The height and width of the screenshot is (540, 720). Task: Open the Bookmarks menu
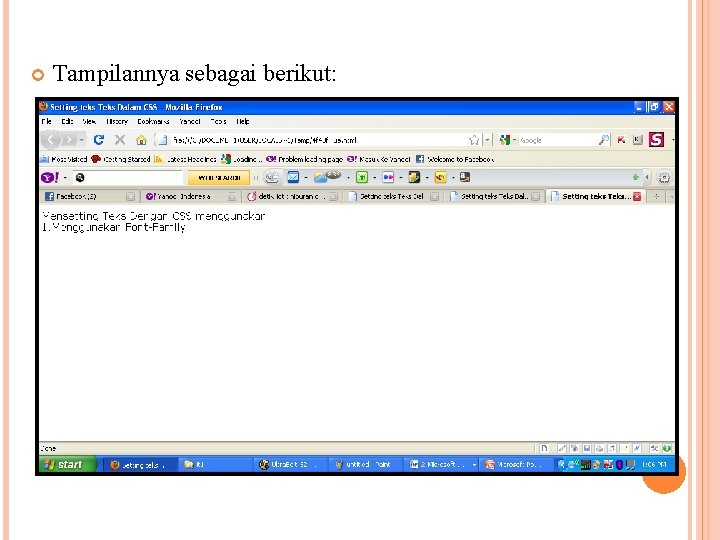tap(153, 122)
